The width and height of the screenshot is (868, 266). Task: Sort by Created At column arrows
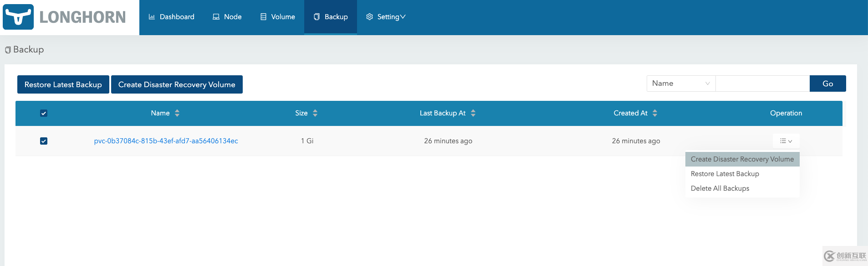(x=655, y=113)
